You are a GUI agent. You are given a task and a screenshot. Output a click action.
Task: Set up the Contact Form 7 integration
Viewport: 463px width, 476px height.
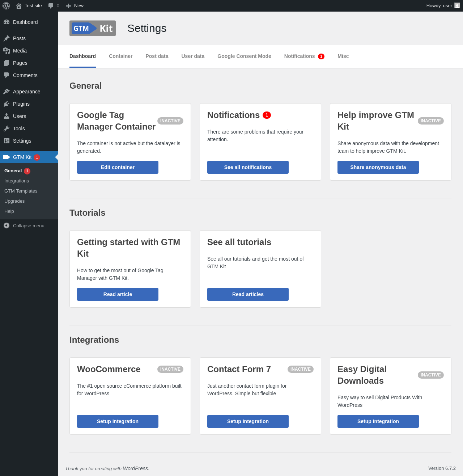tap(248, 421)
